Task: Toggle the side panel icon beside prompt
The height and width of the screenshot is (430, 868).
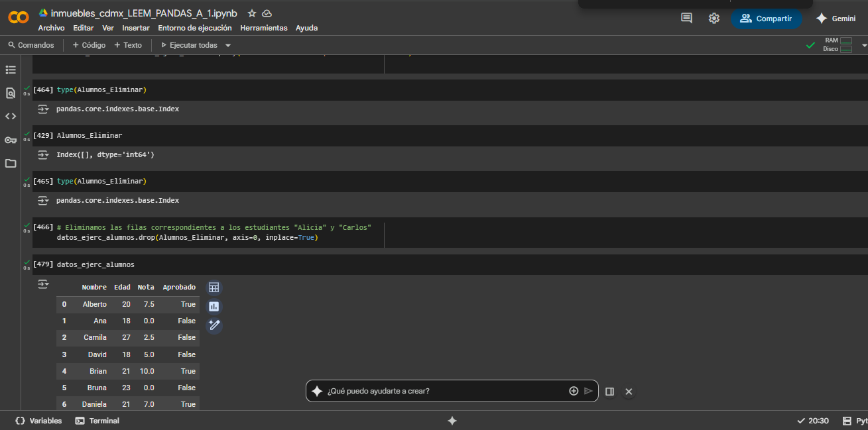Action: [x=609, y=392]
